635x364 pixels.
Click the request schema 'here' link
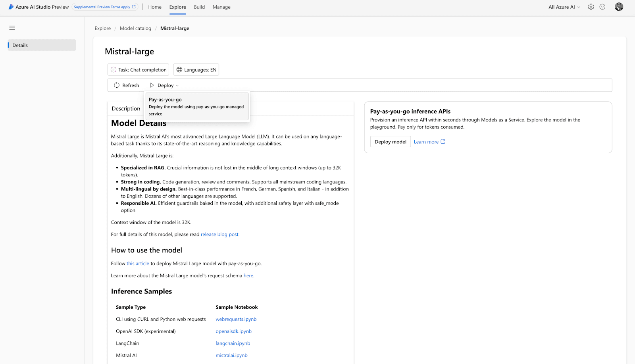[x=248, y=275]
